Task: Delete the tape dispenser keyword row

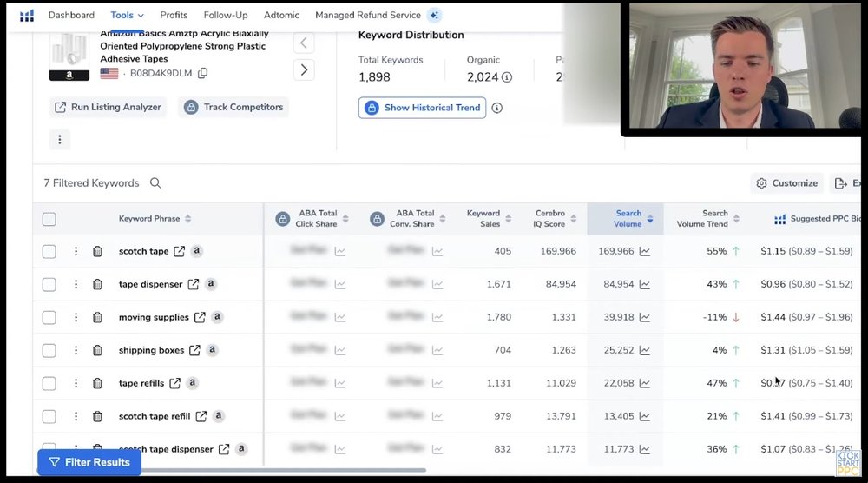Action: point(97,284)
